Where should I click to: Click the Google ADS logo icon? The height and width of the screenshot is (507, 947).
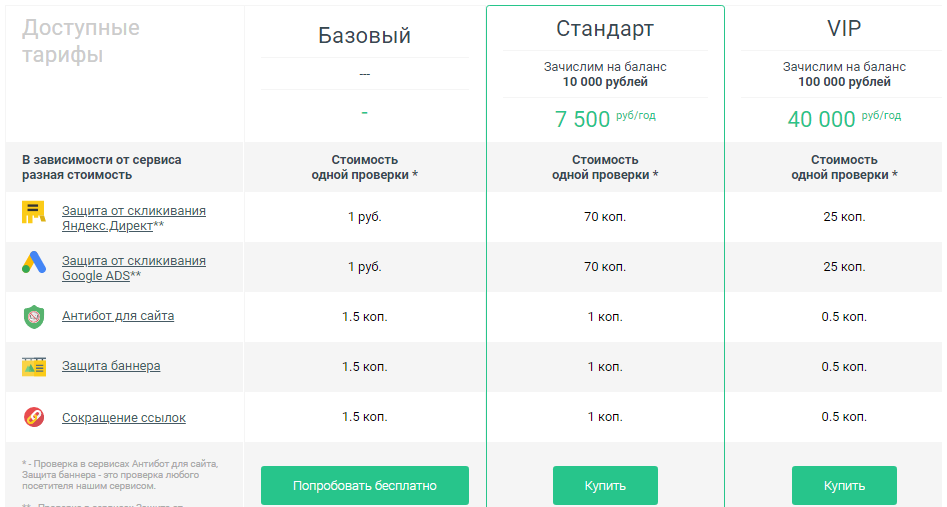(x=34, y=263)
